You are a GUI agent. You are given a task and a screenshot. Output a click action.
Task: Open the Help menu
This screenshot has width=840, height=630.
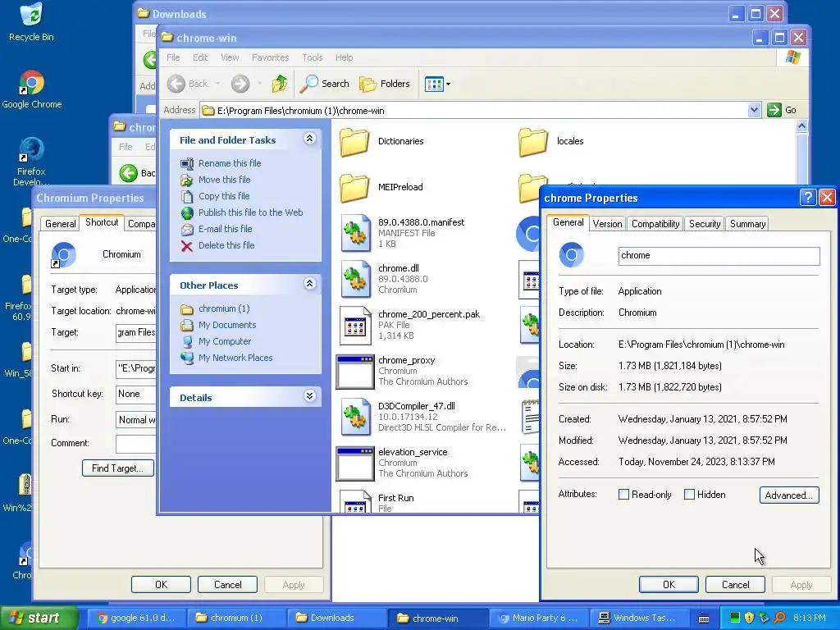(344, 57)
